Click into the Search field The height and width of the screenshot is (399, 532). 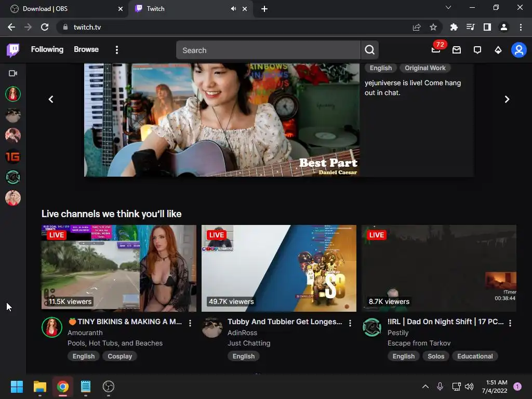[269, 50]
